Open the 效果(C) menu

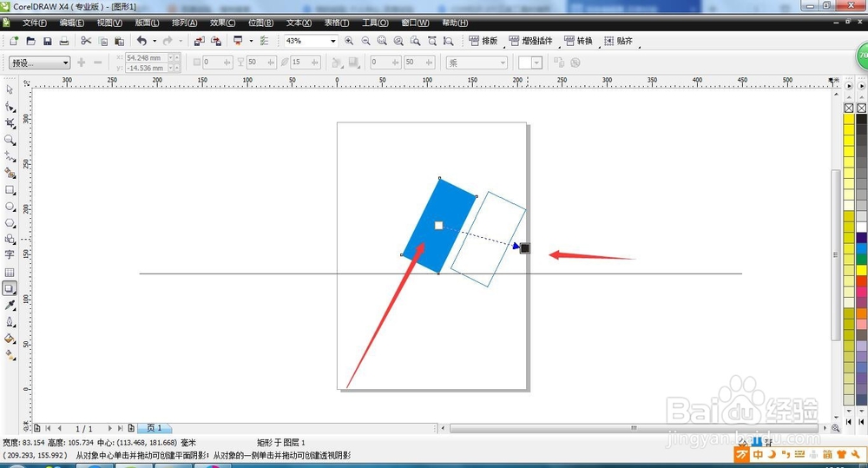point(222,23)
